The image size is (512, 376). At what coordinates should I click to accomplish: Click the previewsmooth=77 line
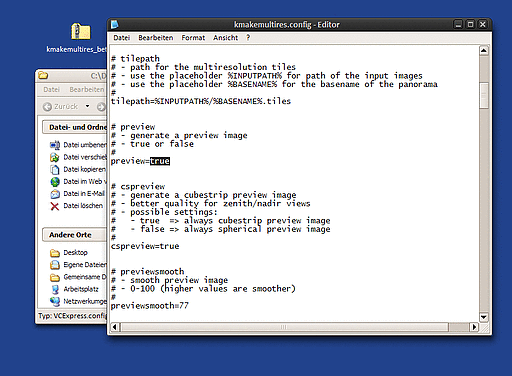150,306
